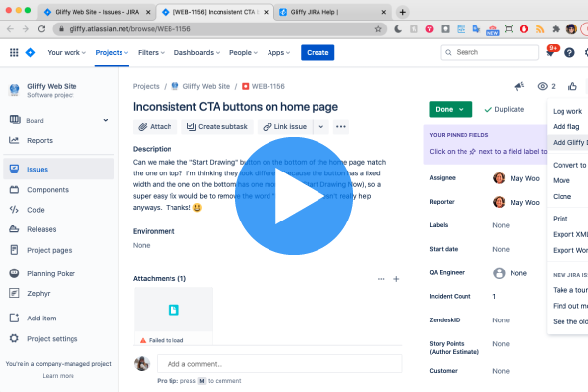The height and width of the screenshot is (392, 588).
Task: Click the Add a comment field
Action: point(279,364)
